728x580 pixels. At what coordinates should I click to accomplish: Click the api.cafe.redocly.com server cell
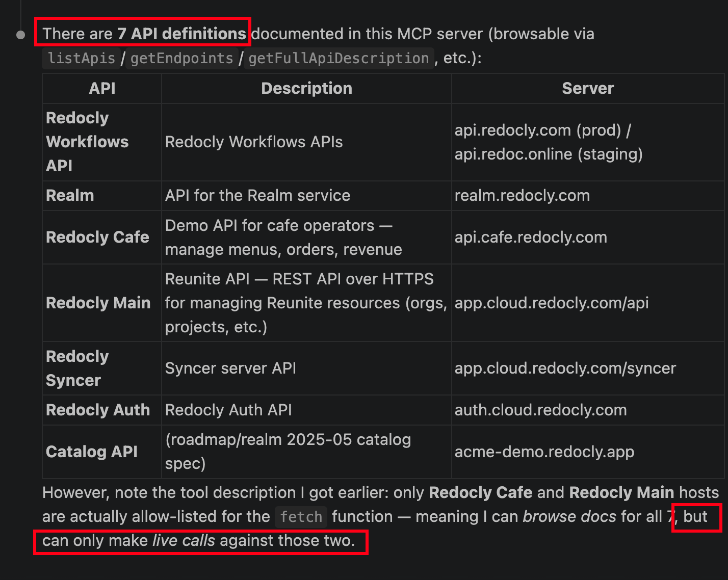click(x=588, y=238)
